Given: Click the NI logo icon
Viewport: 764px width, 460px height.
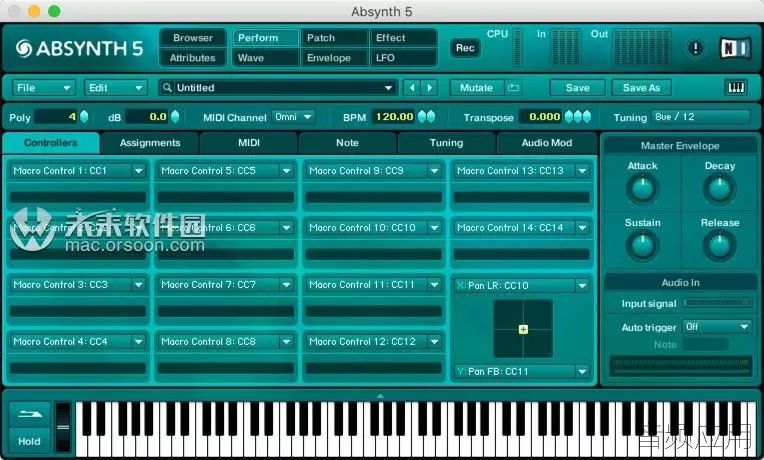Looking at the screenshot, I should click(x=735, y=48).
